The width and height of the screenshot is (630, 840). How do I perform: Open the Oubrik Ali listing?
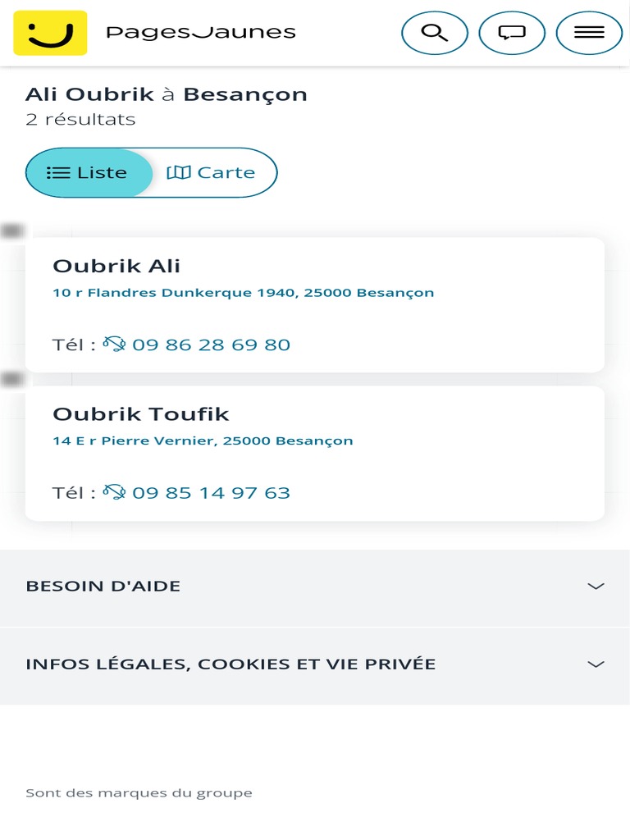(116, 266)
